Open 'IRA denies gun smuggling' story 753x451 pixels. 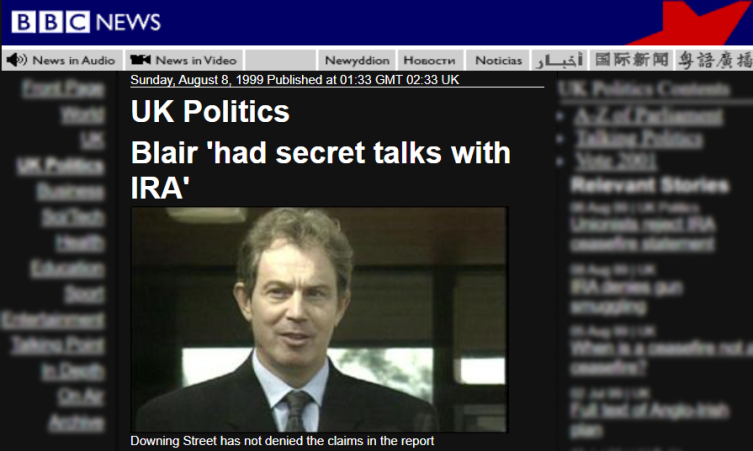[626, 296]
